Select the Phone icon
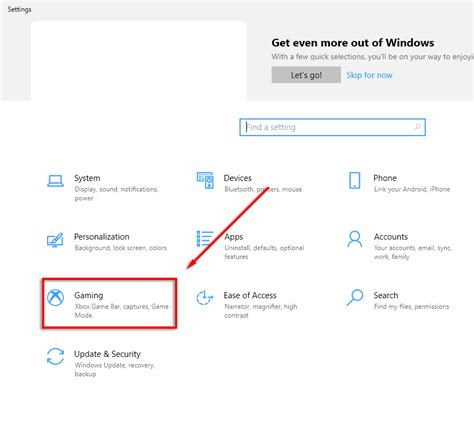 click(355, 180)
